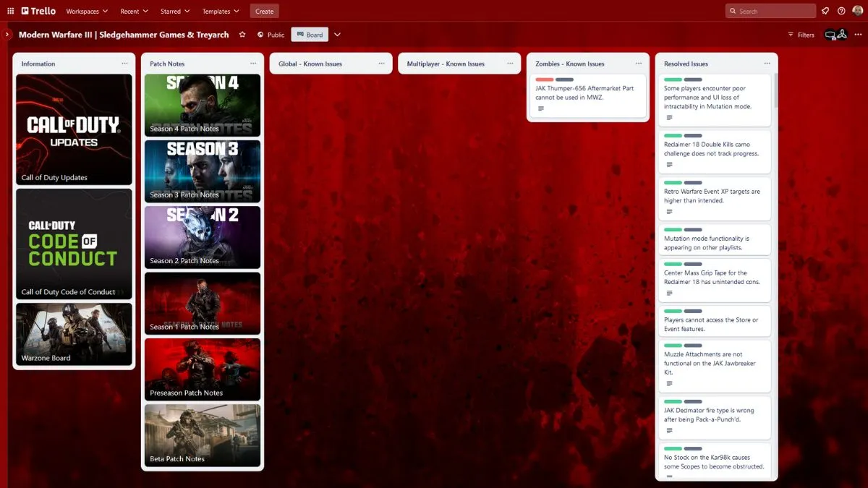Click inside the Search field
868x488 pixels.
click(770, 10)
